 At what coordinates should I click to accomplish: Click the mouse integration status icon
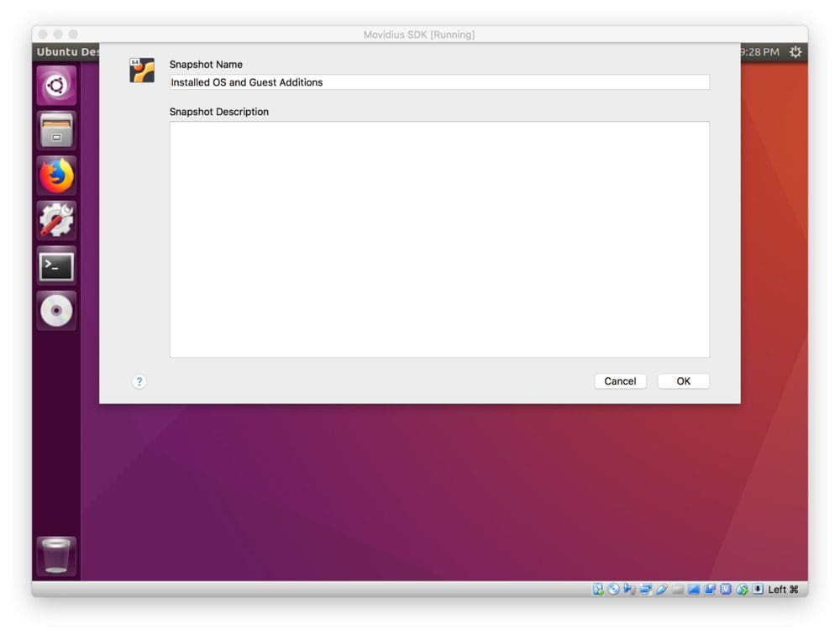tap(742, 590)
